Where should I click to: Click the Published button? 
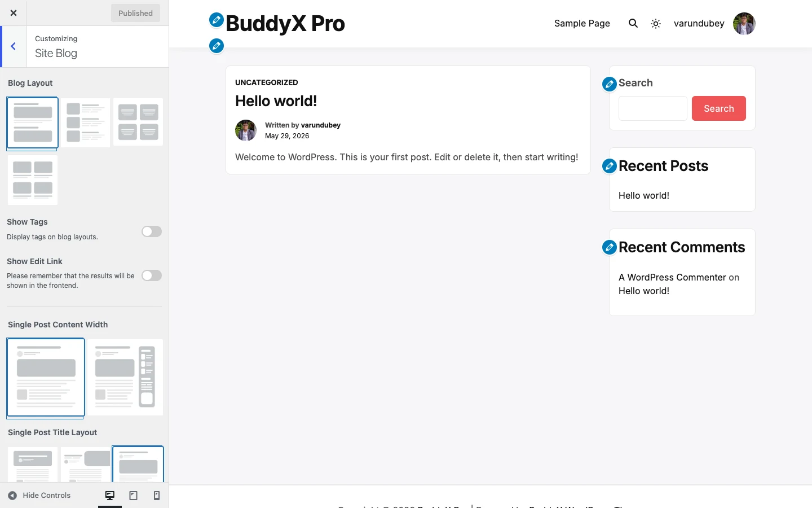135,13
